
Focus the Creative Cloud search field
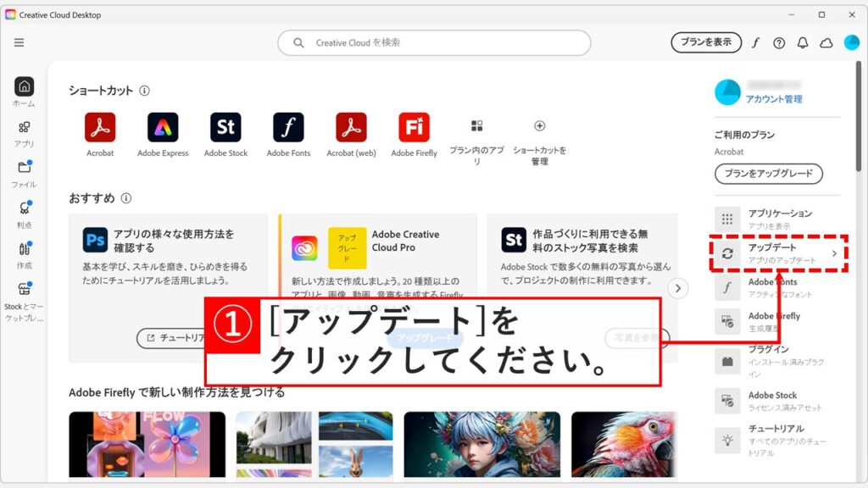434,42
